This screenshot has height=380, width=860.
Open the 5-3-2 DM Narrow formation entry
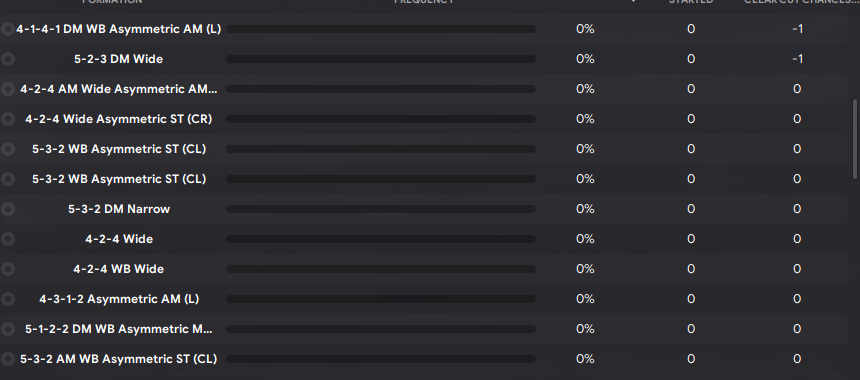(119, 209)
